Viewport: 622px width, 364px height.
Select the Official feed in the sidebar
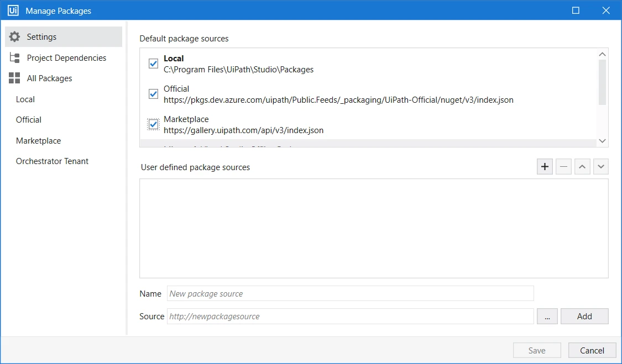tap(29, 120)
